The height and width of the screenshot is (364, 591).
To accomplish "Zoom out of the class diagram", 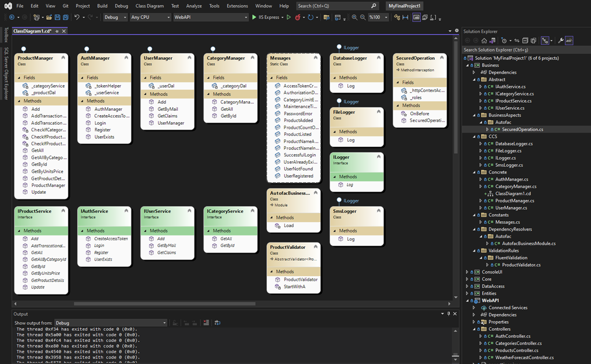I will click(x=363, y=17).
